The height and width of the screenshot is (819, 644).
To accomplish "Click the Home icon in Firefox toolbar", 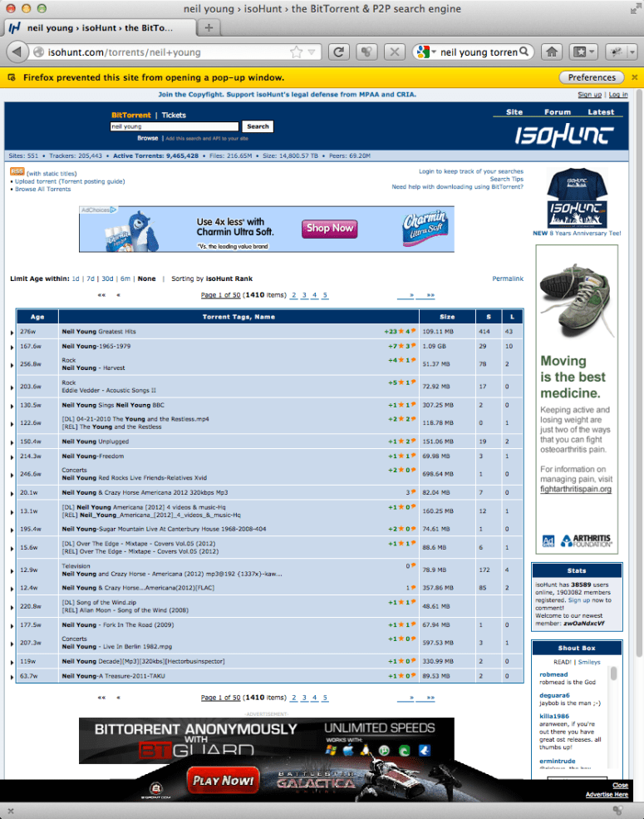I will (x=551, y=52).
